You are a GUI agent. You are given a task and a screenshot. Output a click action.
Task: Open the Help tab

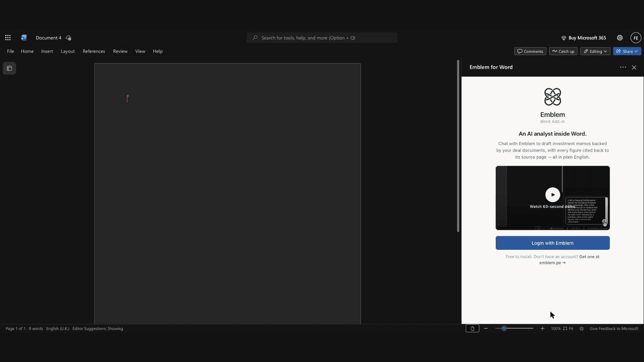(158, 51)
